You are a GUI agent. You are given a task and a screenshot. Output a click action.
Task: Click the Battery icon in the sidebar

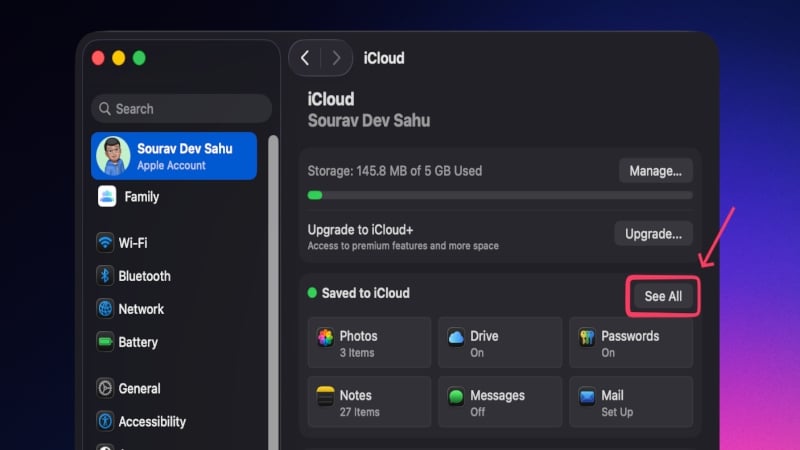click(105, 342)
